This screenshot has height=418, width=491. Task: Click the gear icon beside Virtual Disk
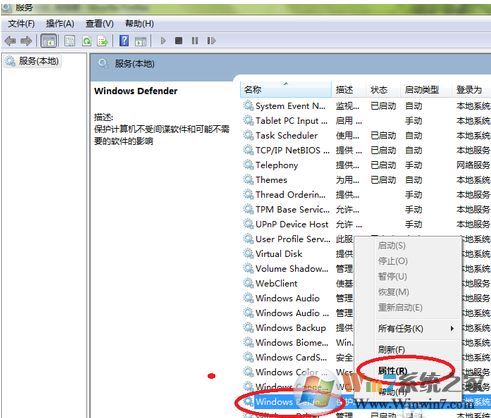click(248, 254)
